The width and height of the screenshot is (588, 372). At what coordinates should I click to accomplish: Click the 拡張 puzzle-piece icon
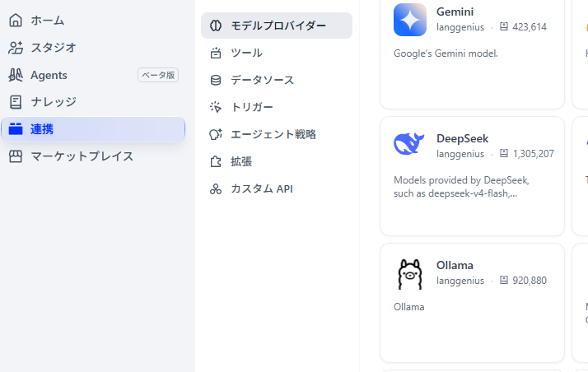pos(216,161)
